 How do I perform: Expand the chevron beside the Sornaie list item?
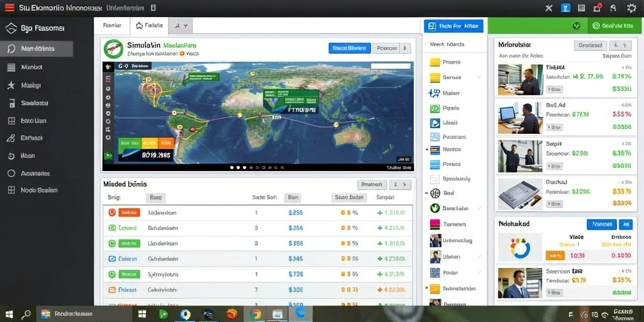pos(479,77)
